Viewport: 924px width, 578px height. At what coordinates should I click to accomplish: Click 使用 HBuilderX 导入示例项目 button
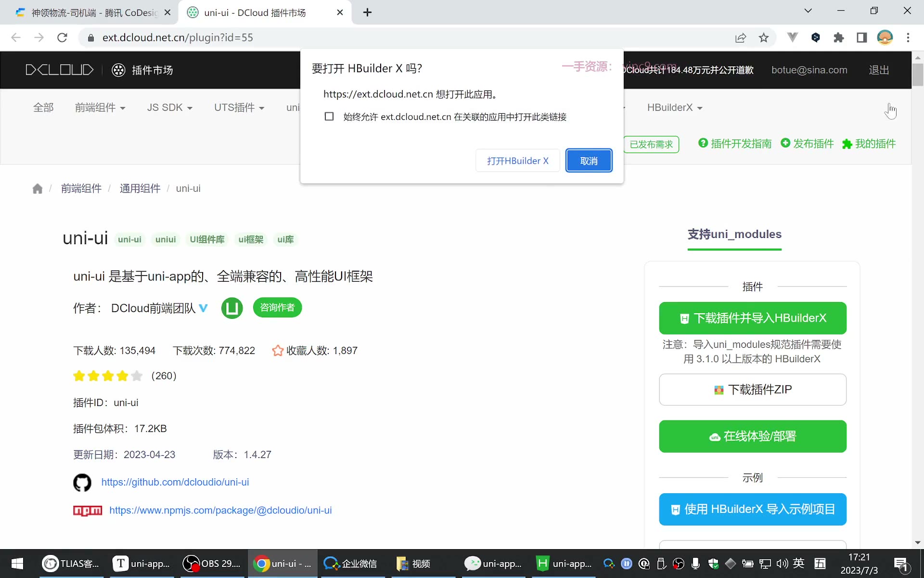tap(753, 509)
